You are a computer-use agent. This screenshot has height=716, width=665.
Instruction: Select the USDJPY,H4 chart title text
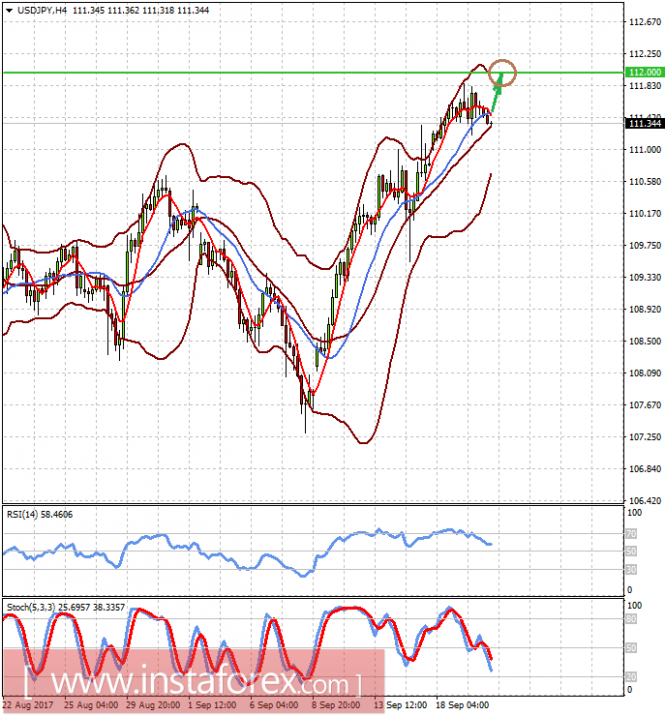pyautogui.click(x=42, y=10)
